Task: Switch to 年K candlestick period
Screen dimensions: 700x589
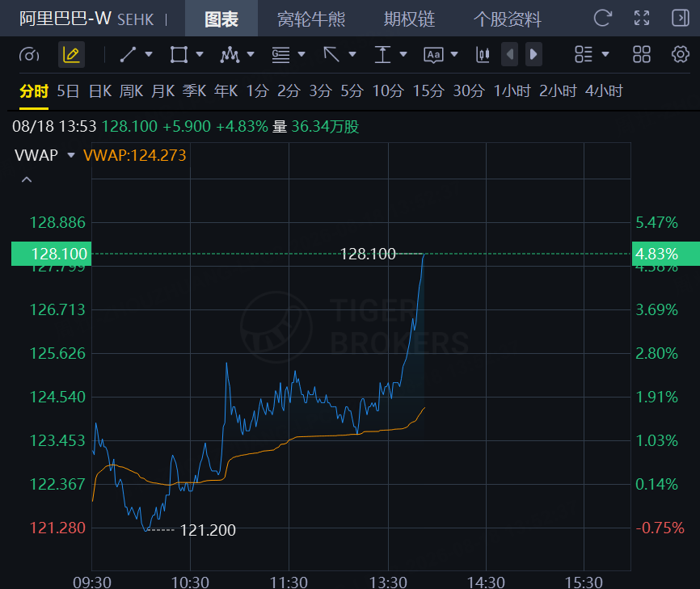Action: pyautogui.click(x=226, y=91)
